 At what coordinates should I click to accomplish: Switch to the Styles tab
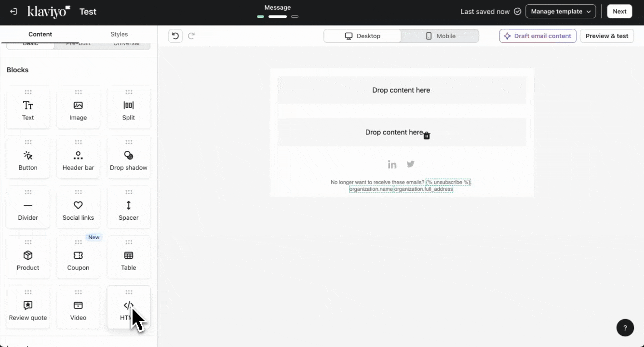(x=119, y=34)
